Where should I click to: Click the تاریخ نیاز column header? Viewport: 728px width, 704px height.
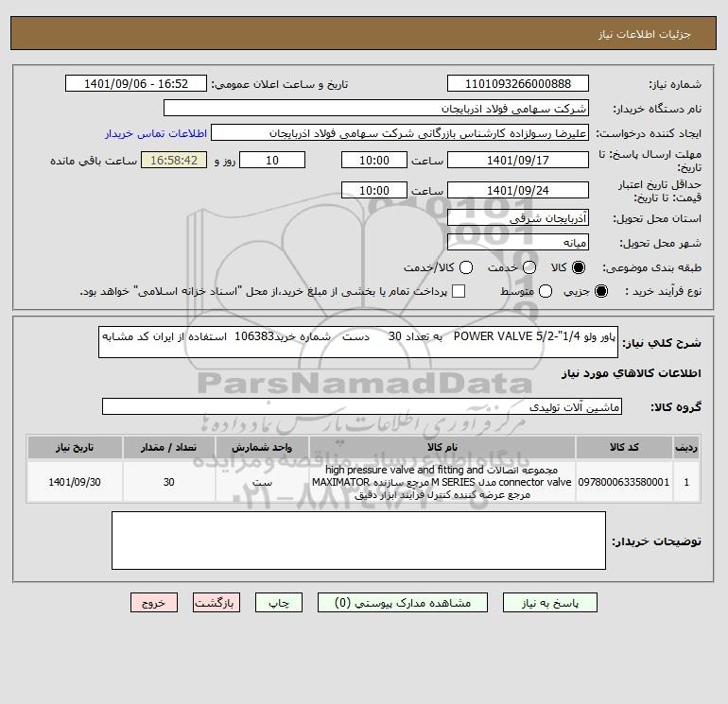click(x=75, y=447)
